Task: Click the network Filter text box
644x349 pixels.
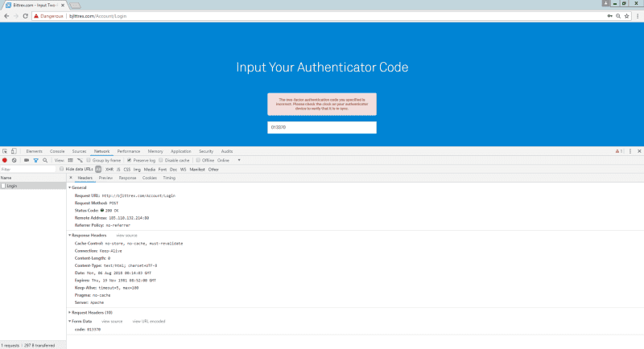Action: point(28,170)
